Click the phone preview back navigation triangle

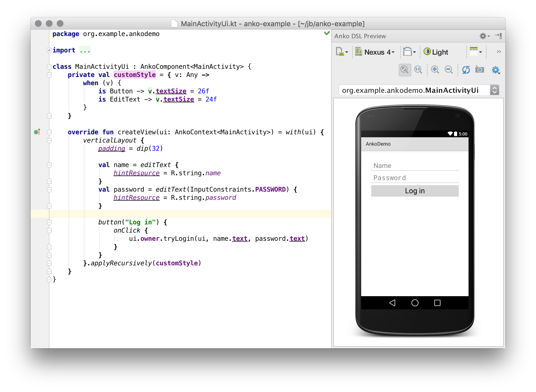pyautogui.click(x=393, y=303)
